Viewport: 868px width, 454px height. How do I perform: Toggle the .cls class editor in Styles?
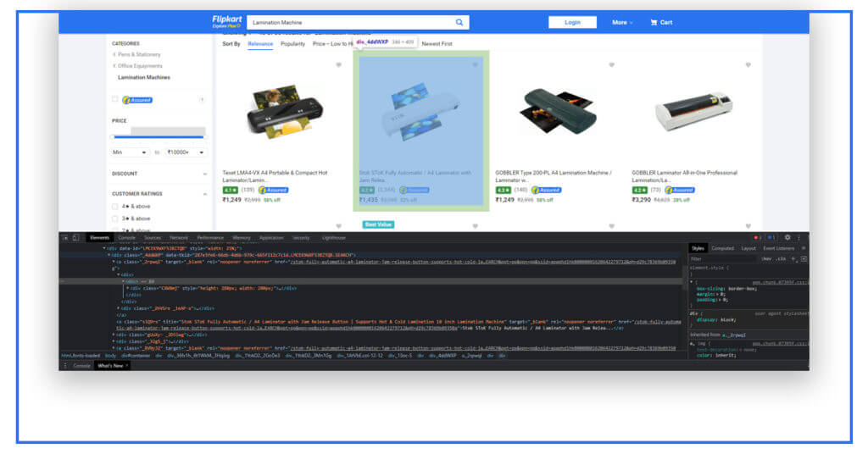781,259
